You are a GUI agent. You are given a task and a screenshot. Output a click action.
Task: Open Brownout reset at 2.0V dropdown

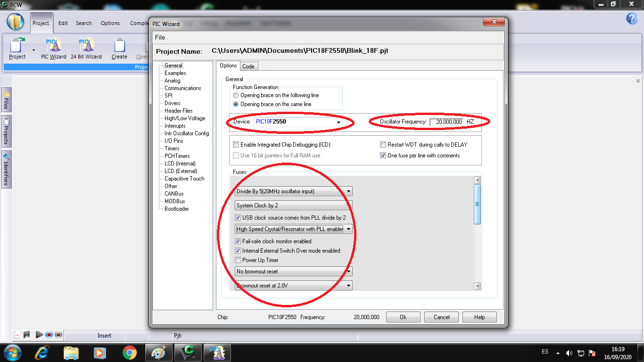tap(294, 286)
